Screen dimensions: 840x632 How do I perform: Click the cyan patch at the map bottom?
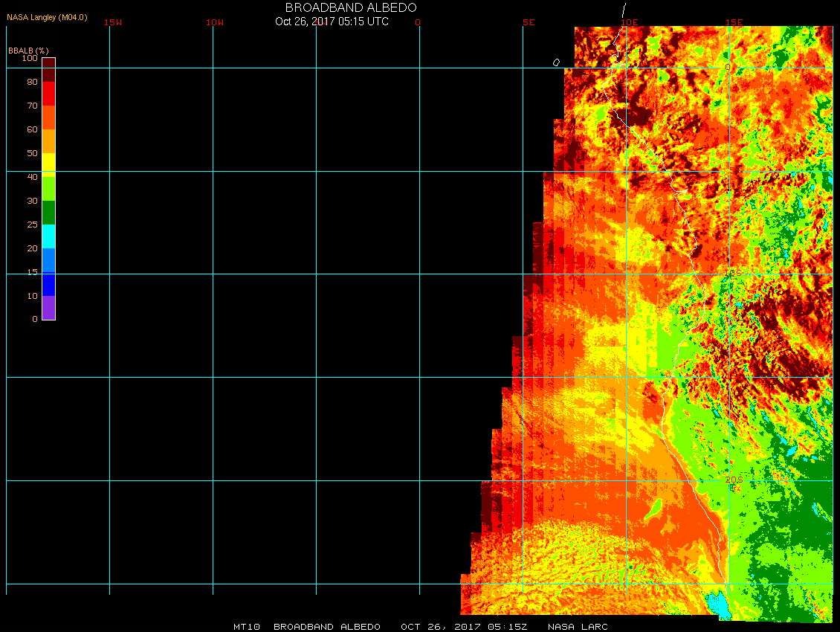click(719, 604)
